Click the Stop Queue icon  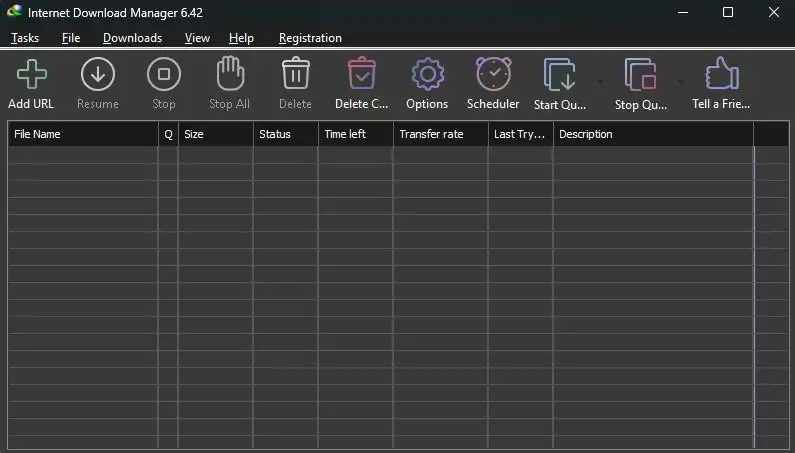640,76
